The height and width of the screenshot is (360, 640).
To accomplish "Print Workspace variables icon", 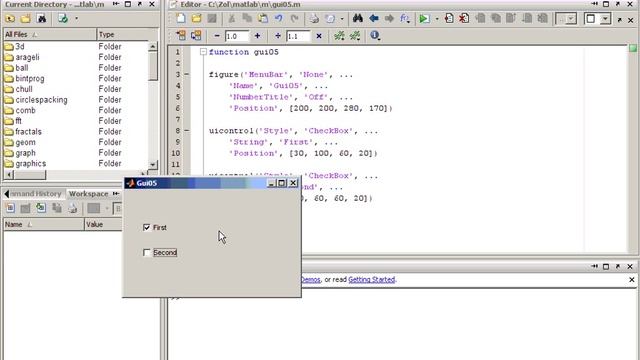I will click(72, 208).
